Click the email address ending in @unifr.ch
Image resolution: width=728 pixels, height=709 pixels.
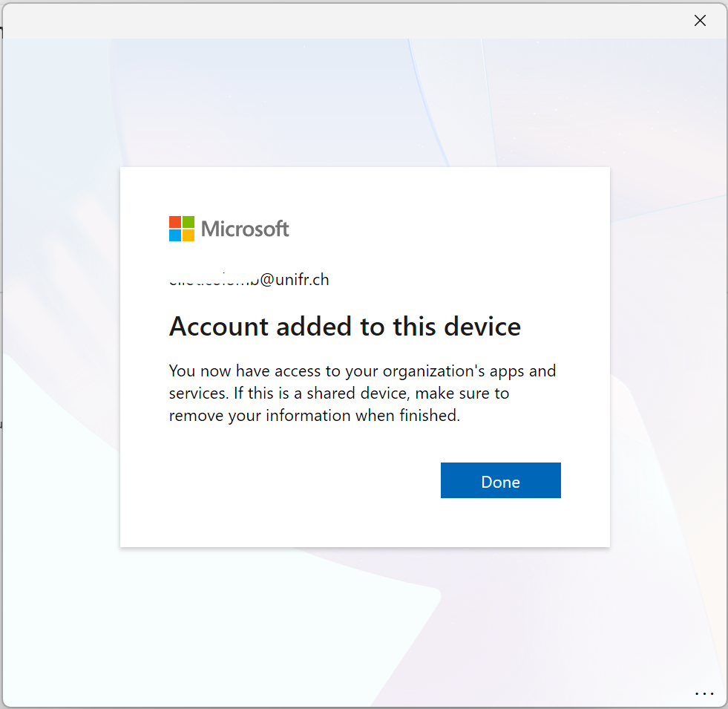click(x=249, y=279)
